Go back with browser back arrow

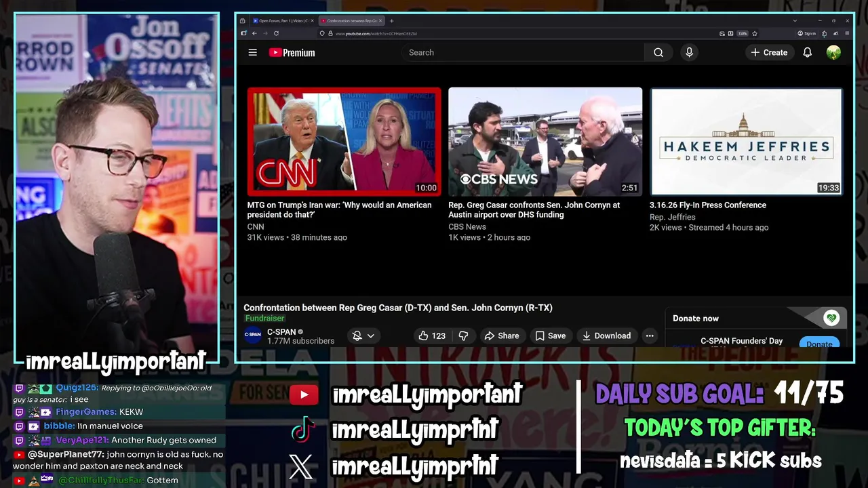coord(254,33)
